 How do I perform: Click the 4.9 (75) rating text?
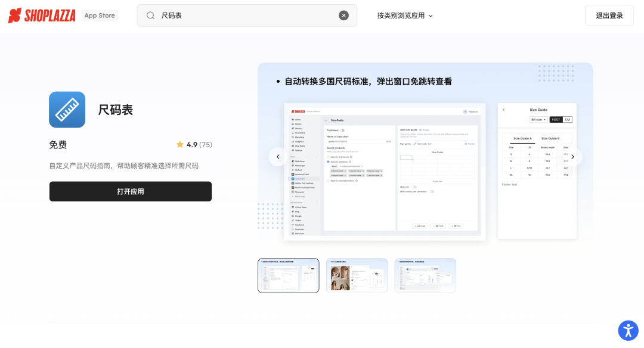point(199,144)
